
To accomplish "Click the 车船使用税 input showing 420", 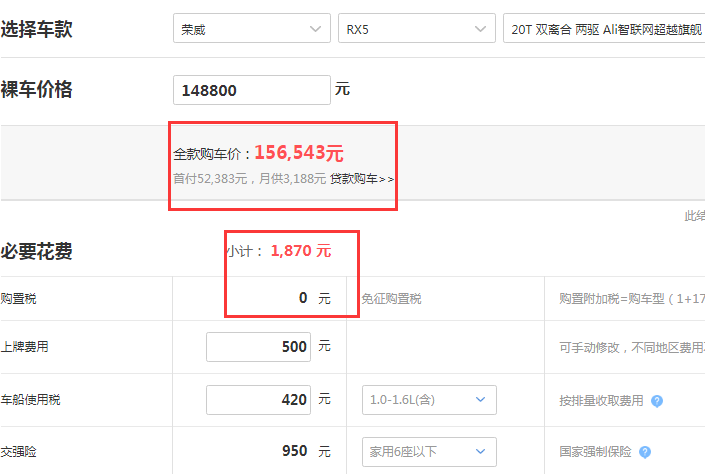I will pyautogui.click(x=259, y=399).
